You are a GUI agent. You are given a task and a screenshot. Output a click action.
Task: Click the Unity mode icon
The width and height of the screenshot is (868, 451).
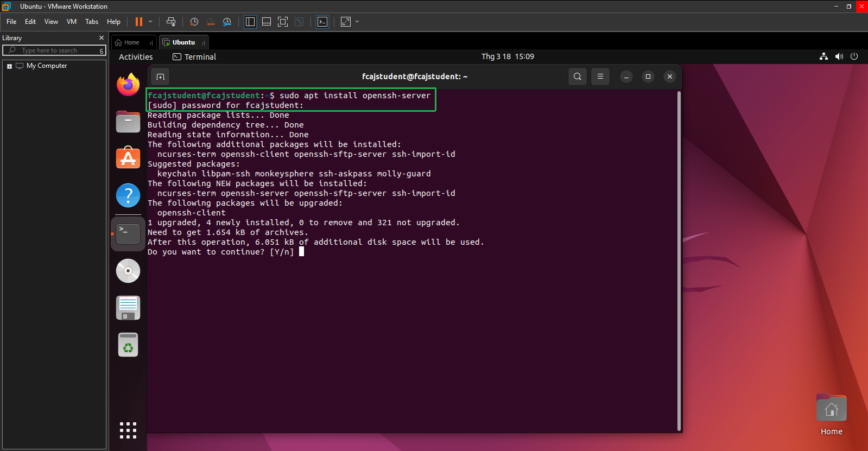point(299,22)
